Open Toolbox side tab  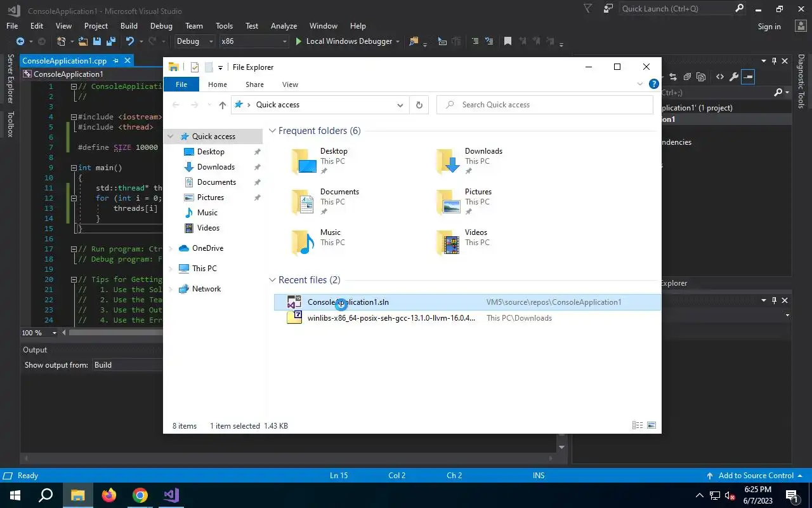10,124
